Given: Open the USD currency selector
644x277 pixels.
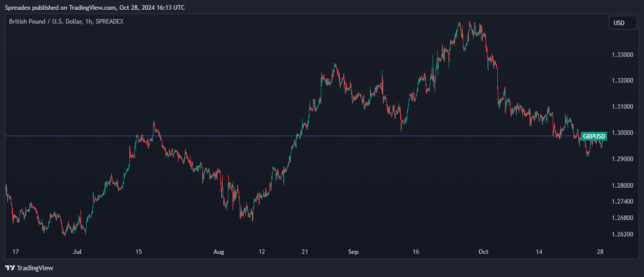Looking at the screenshot, I should point(622,23).
